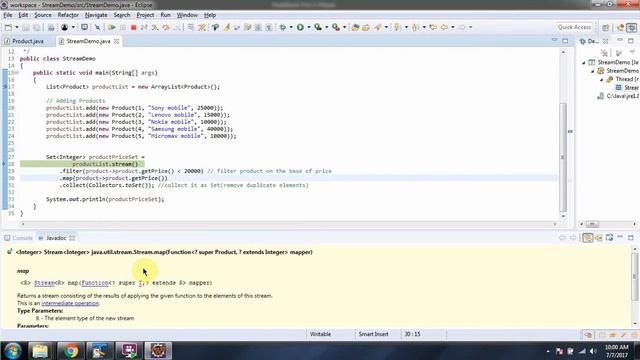640x360 pixels.
Task: Follow the Stream link in Javadoc
Action: (44, 283)
